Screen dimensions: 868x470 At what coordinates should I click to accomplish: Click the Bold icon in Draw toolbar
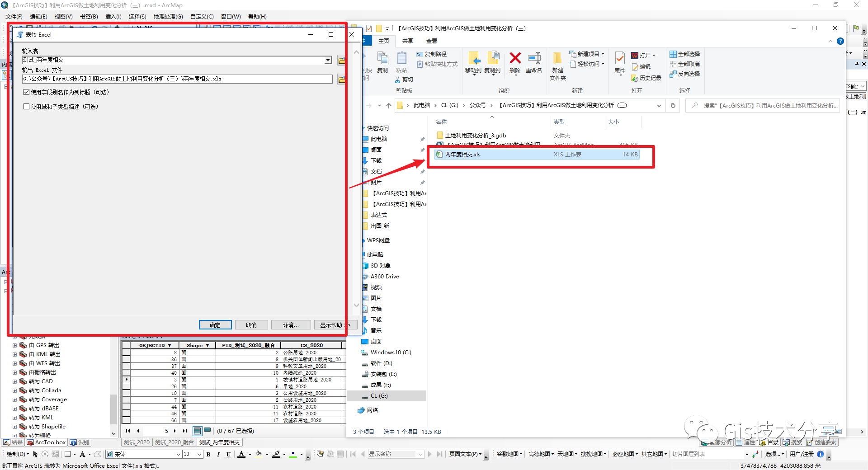click(208, 454)
